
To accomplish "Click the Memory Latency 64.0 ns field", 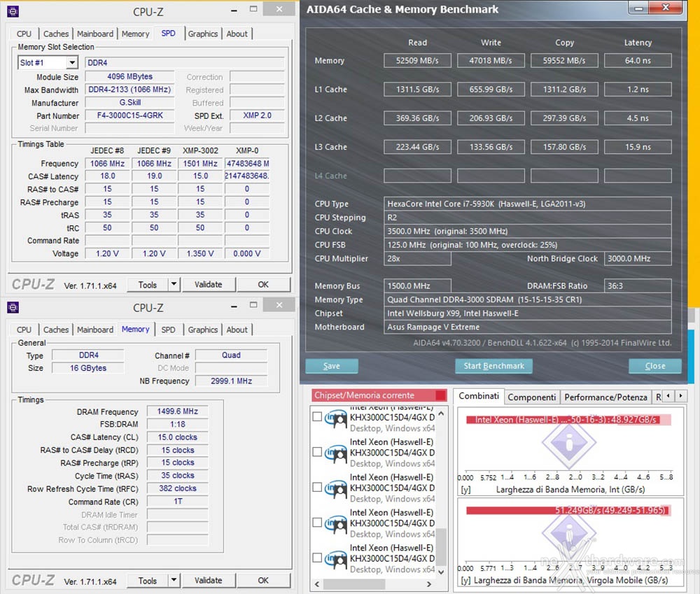I will tap(638, 61).
